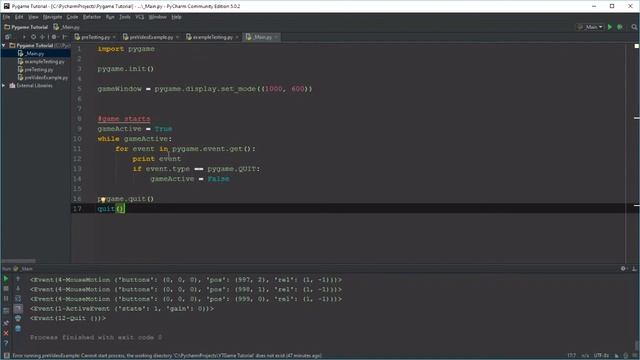Screen dimensions: 640x360
Task: Open project panel settings gear icon
Action: [54, 37]
